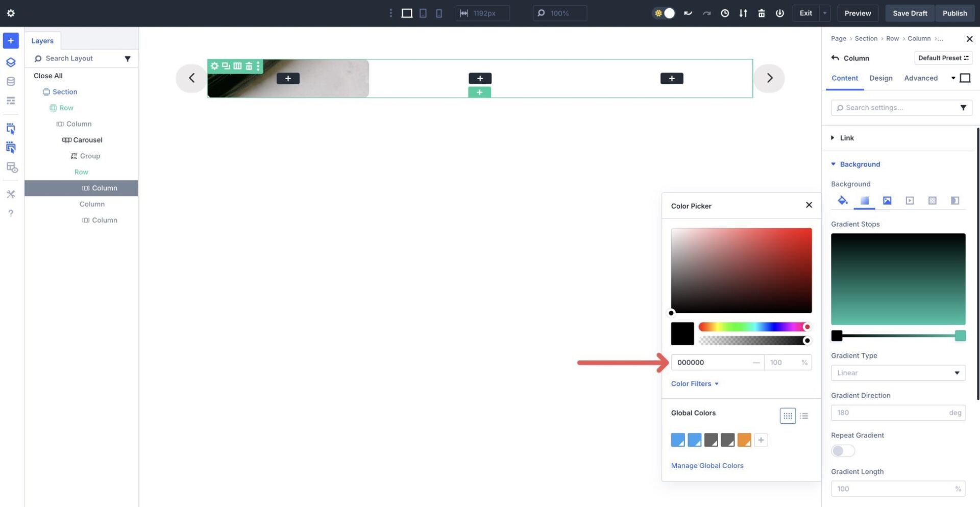Select the solid color background type
This screenshot has height=507, width=980.
point(842,200)
